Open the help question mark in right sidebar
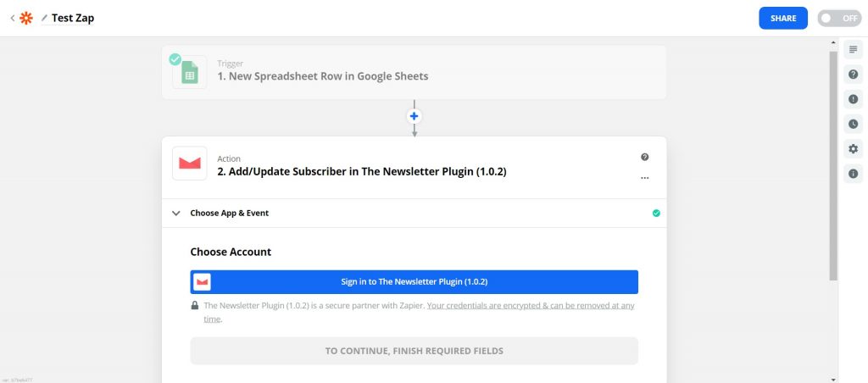Screen dimensions: 868x383 click(x=853, y=75)
